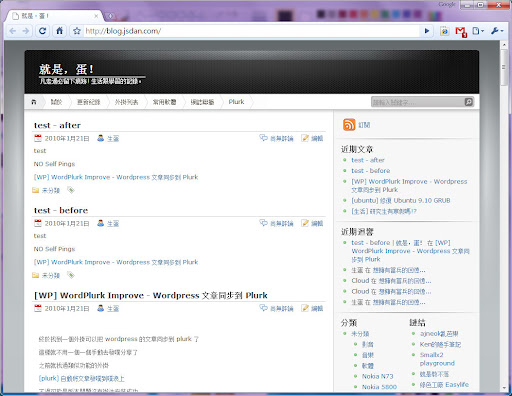Open the page menu dropdown icon

coord(478,31)
